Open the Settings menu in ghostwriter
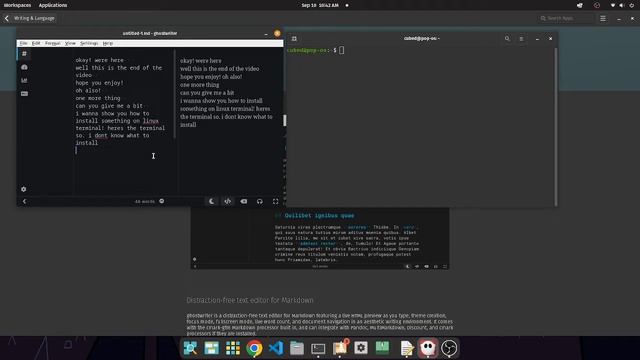 [89, 43]
